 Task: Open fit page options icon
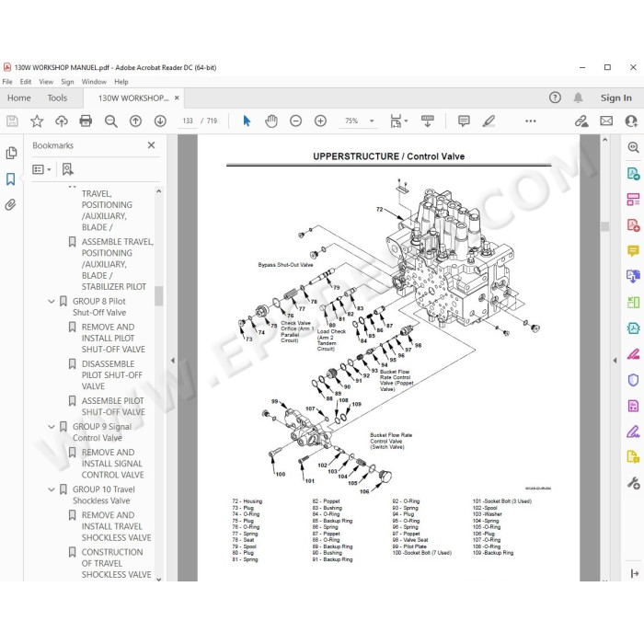click(x=398, y=121)
